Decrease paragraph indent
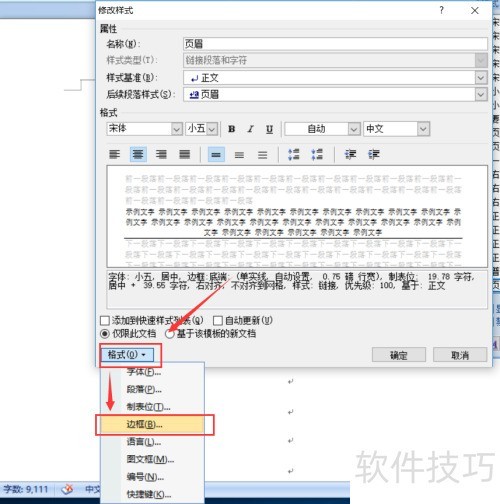500x504 pixels. (350, 154)
